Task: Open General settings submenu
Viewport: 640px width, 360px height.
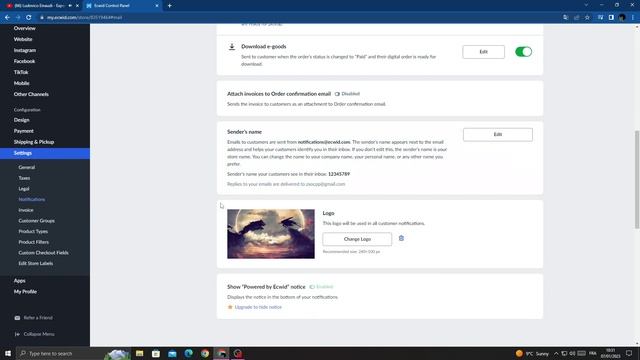Action: (27, 167)
